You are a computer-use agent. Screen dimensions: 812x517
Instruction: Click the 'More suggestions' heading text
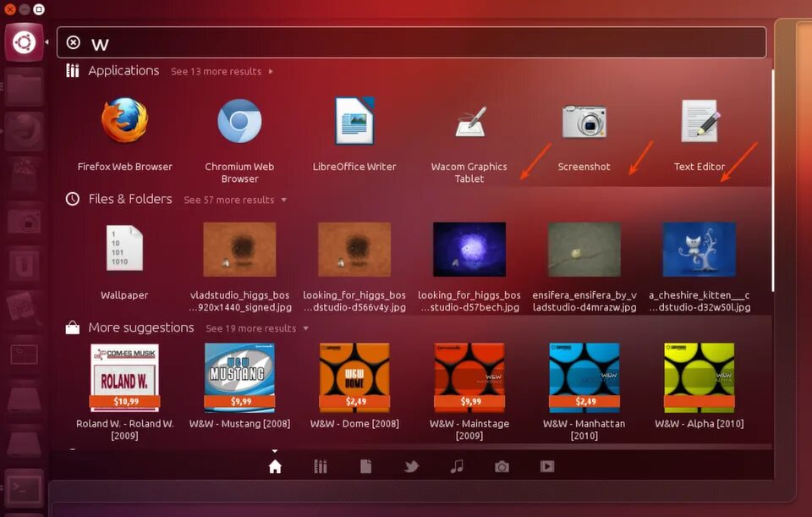coord(141,327)
